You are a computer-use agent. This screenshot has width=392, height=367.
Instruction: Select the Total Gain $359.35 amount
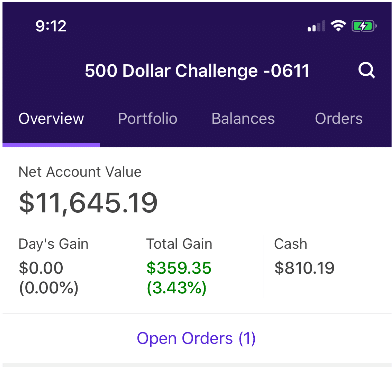click(x=179, y=268)
